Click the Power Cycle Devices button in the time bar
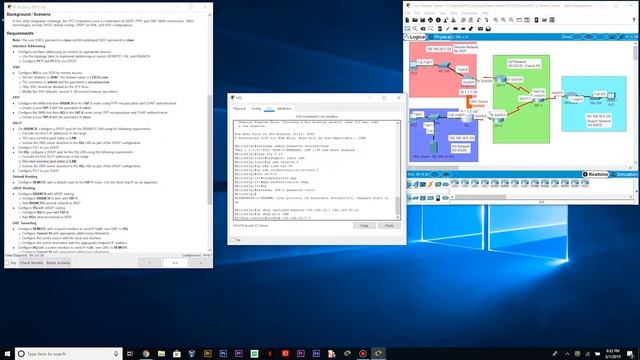Image resolution: width=640 pixels, height=360 pixels. point(435,174)
